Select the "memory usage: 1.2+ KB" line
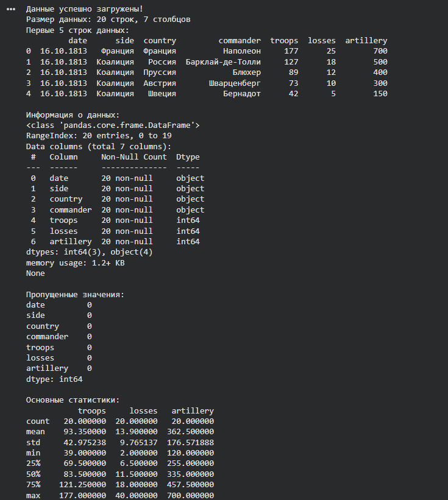 (75, 262)
